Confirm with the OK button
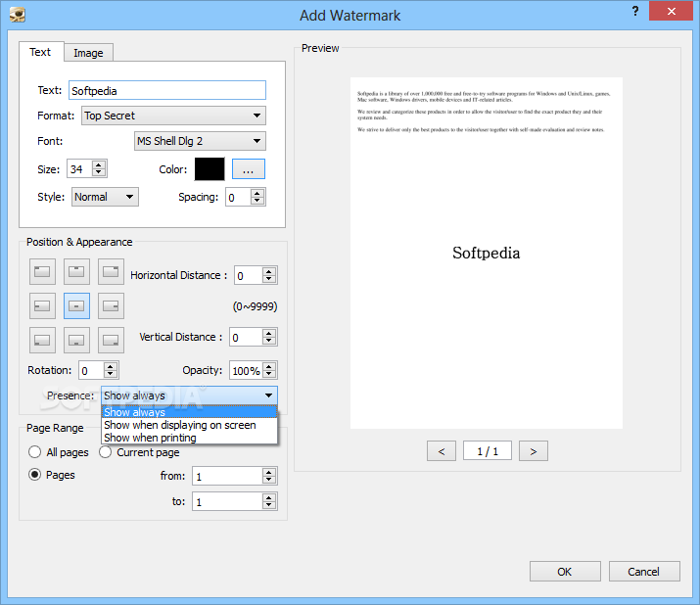The height and width of the screenshot is (605, 700). point(565,572)
